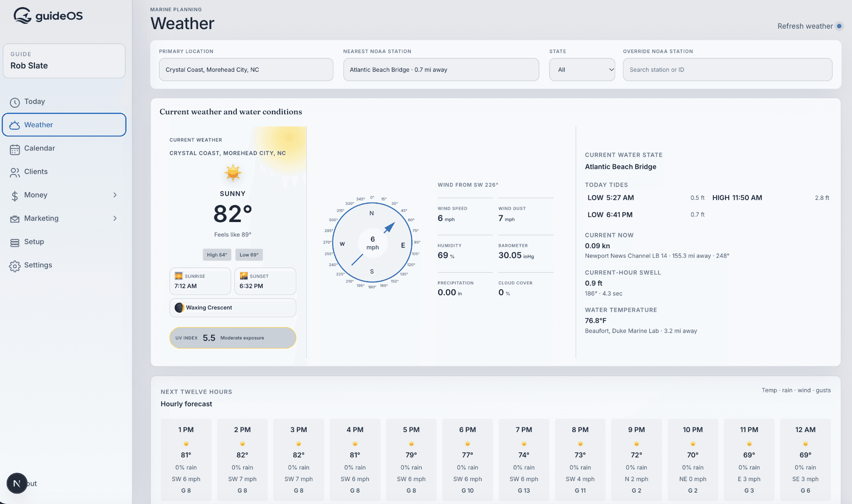The width and height of the screenshot is (852, 504).
Task: Go to the Calendar page
Action: 64,148
